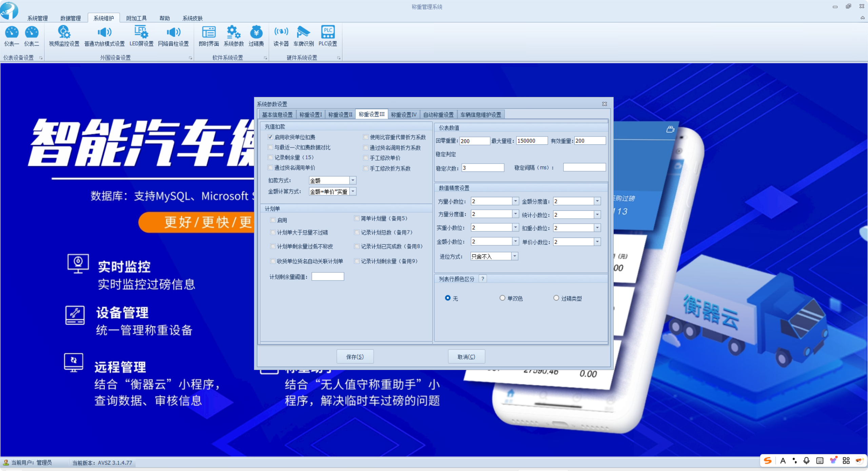Open the 实重小数位 dropdown
868x471 pixels.
[515, 228]
